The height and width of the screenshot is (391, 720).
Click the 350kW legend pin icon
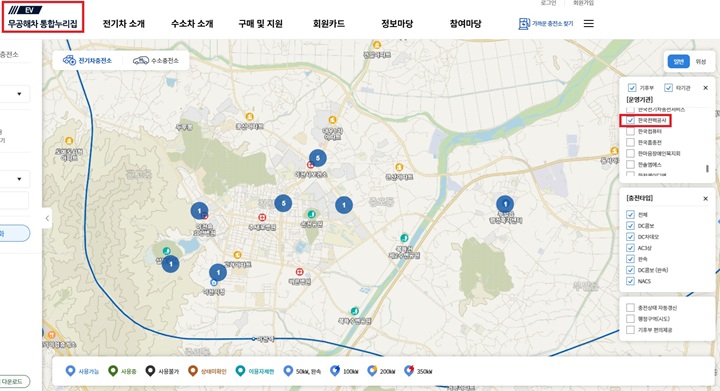click(409, 371)
